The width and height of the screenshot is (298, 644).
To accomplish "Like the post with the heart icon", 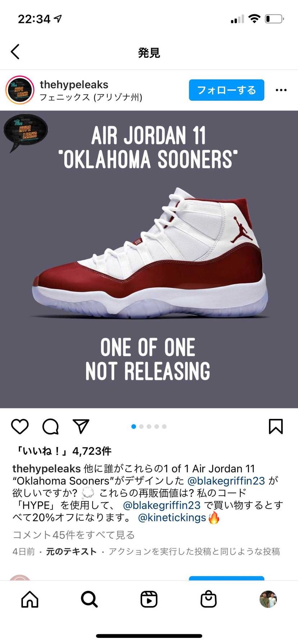I will pos(20,426).
